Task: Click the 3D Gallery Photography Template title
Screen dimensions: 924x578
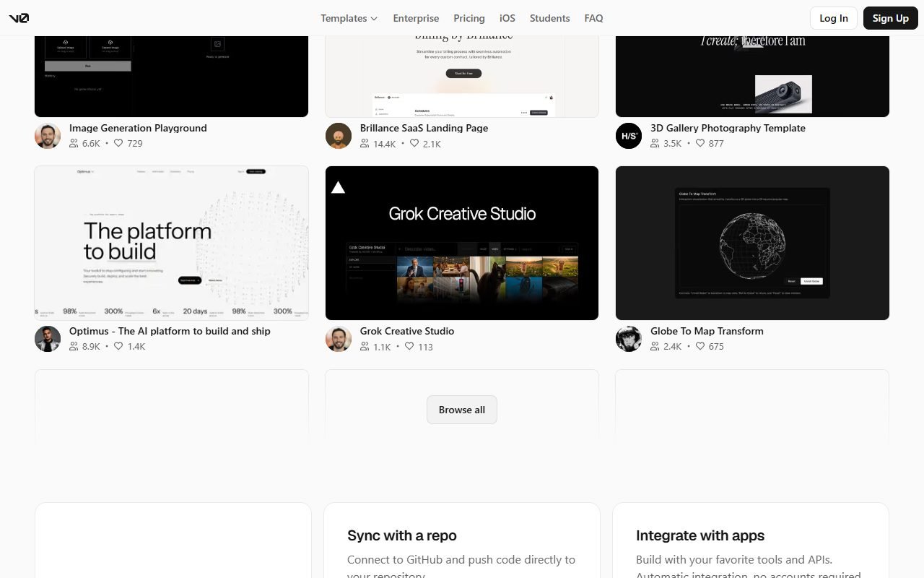Action: pyautogui.click(x=728, y=128)
